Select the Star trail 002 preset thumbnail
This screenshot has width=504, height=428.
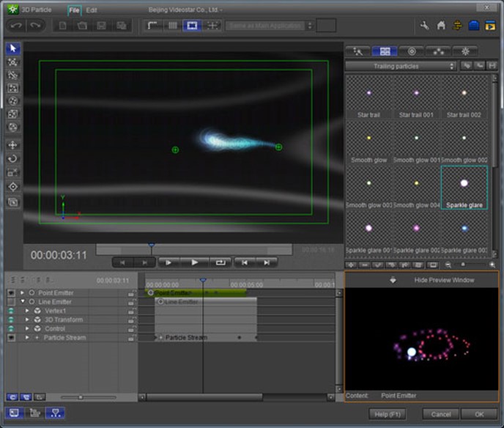point(464,97)
